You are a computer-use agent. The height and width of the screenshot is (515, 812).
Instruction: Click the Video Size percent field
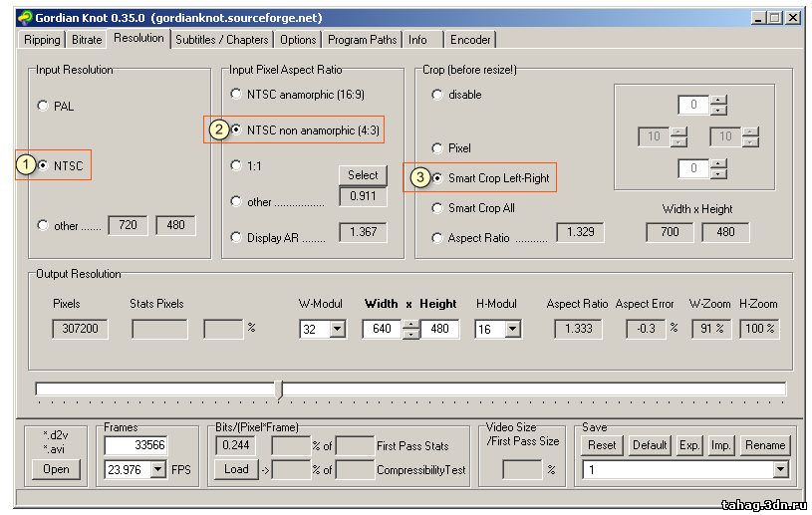coord(522,469)
